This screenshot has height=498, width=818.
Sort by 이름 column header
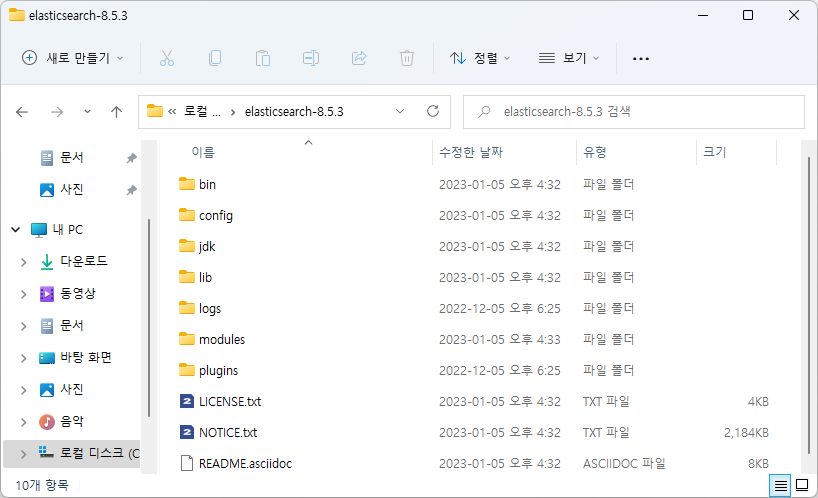203,152
